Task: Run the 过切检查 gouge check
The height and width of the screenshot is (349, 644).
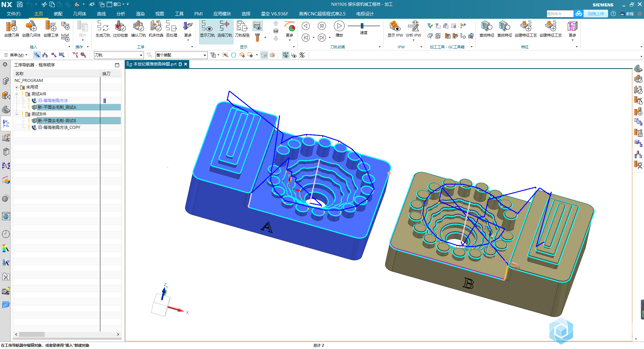Action: (120, 29)
